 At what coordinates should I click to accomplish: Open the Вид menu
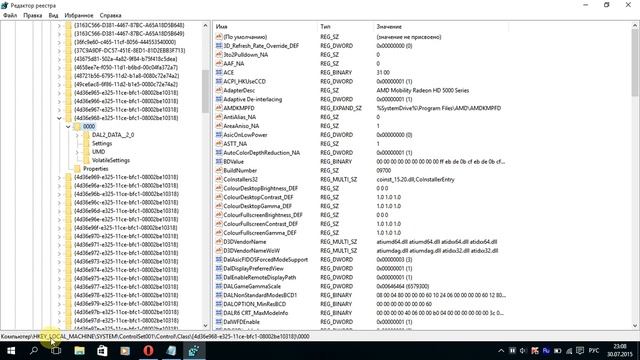coord(53,15)
